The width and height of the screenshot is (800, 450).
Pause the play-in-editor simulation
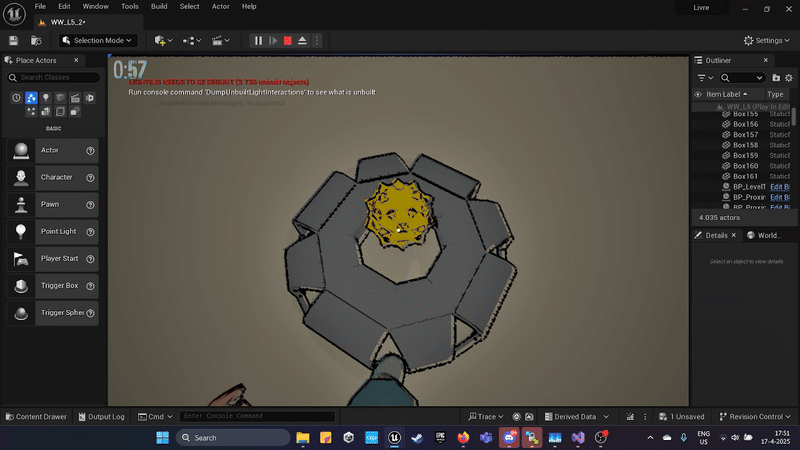(258, 41)
